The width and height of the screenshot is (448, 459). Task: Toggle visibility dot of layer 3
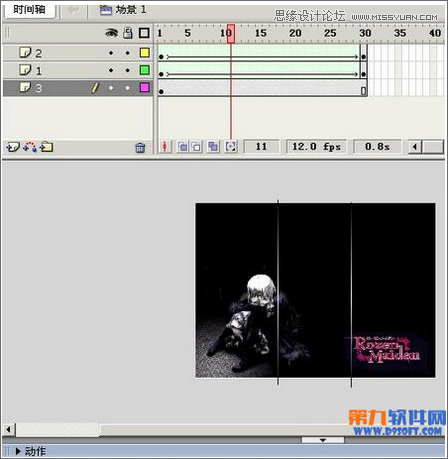click(x=111, y=88)
